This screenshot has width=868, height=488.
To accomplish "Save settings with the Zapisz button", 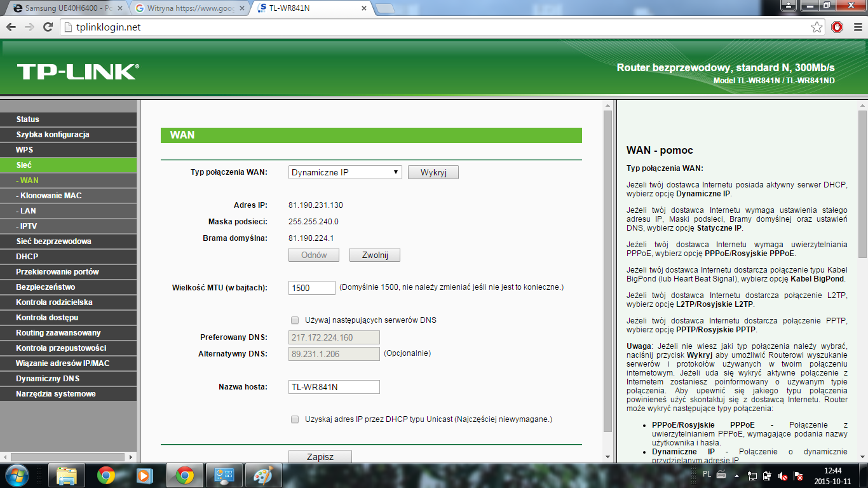I will [x=320, y=456].
